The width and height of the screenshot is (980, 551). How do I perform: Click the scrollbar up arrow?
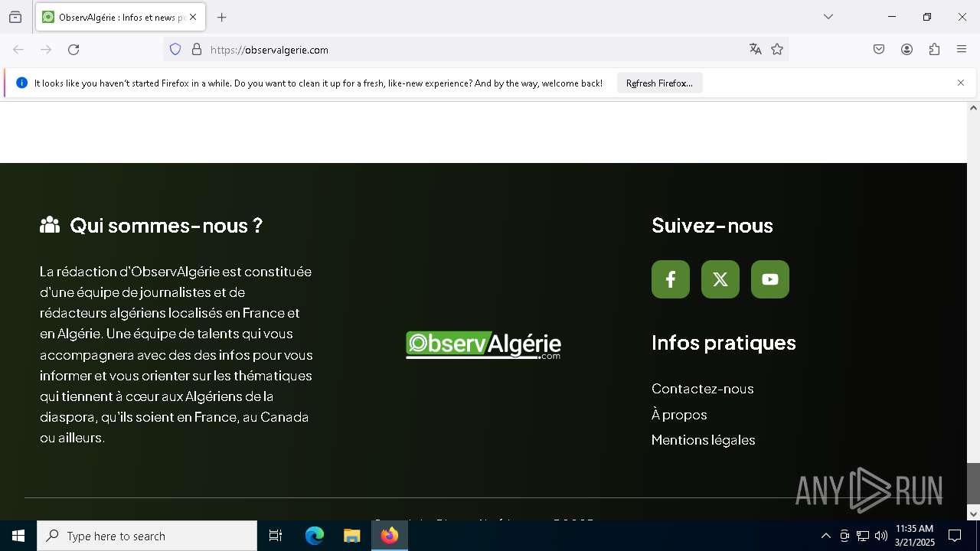tap(973, 108)
